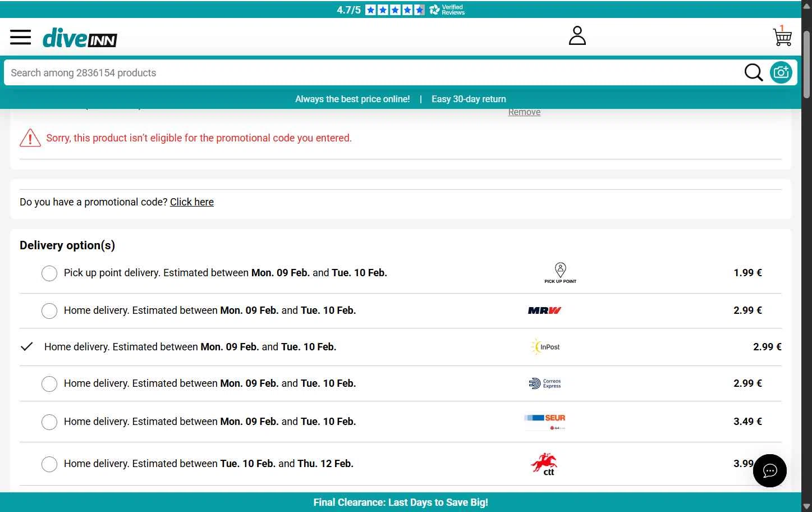Click the 'Delivery option(s)' heading
This screenshot has width=812, height=512.
click(67, 245)
